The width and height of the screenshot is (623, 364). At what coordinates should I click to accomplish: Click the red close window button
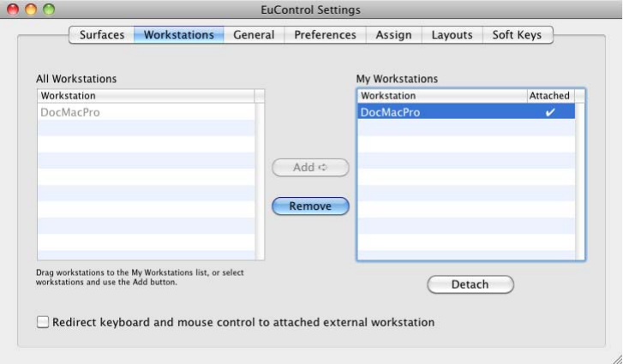(x=14, y=9)
